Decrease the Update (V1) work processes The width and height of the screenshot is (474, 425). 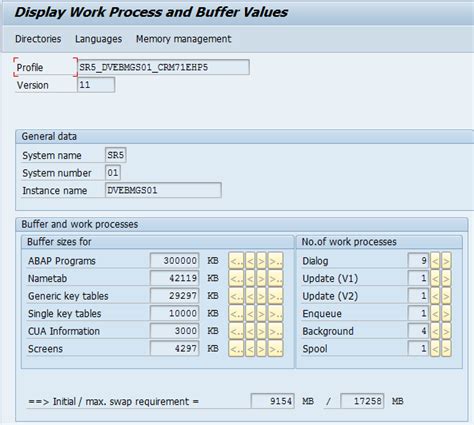(435, 278)
